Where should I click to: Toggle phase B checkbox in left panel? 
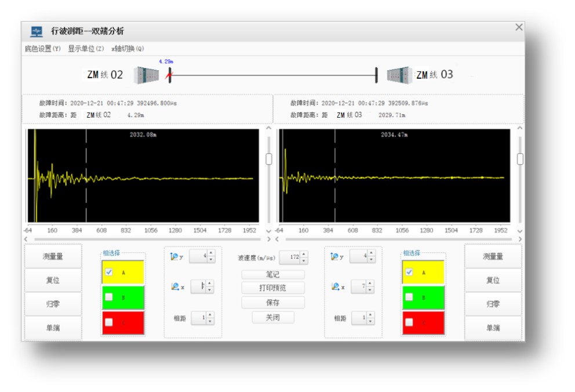pos(108,297)
